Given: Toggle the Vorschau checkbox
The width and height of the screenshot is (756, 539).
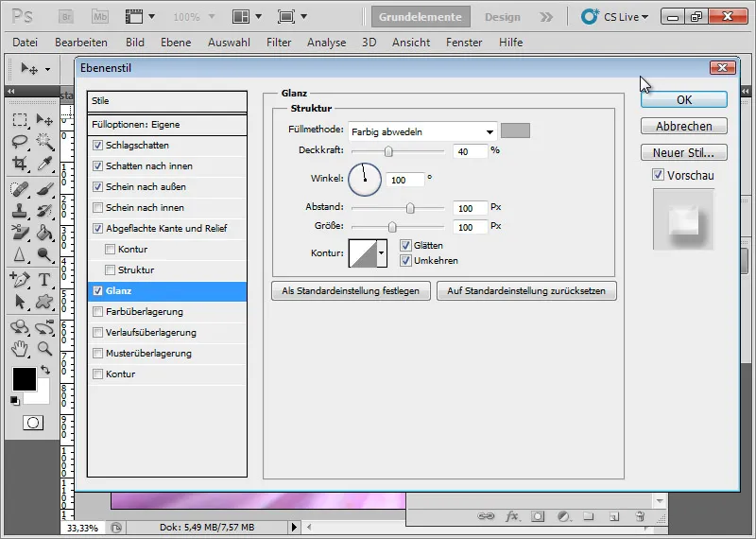Looking at the screenshot, I should click(658, 175).
